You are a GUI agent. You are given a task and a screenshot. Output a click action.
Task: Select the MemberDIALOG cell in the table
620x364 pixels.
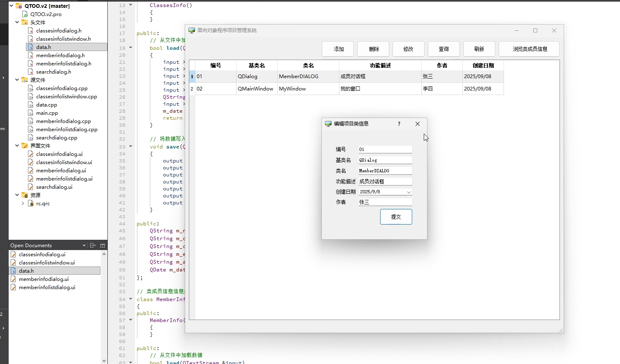click(308, 77)
